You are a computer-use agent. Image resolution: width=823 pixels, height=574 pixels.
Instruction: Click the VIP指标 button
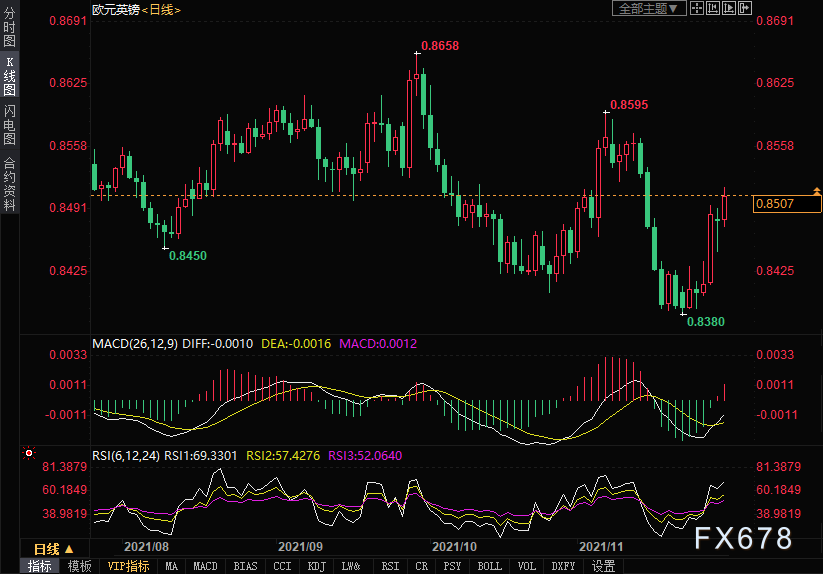(128, 566)
